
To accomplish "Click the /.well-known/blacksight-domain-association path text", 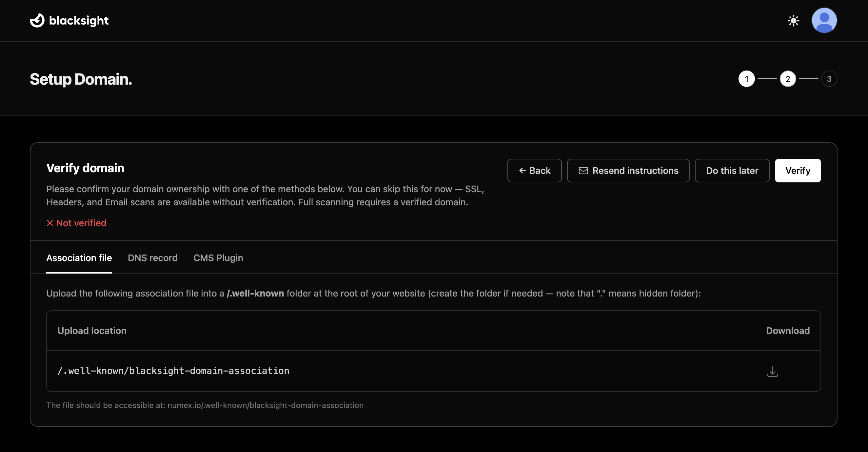I will 173,371.
